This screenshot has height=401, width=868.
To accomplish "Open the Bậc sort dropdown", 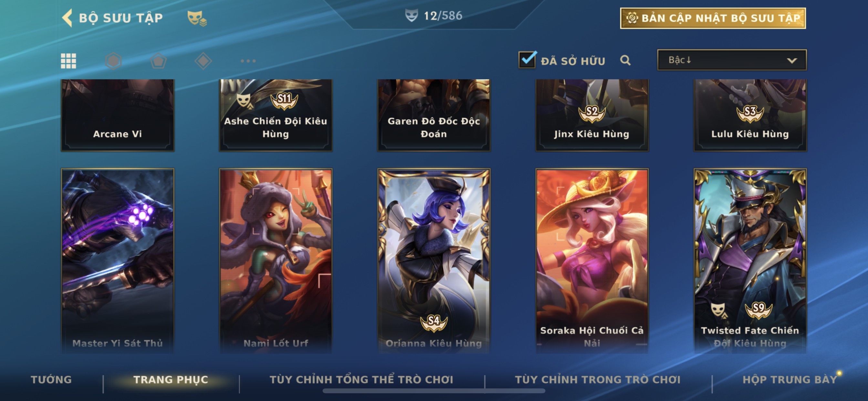I will pos(732,60).
